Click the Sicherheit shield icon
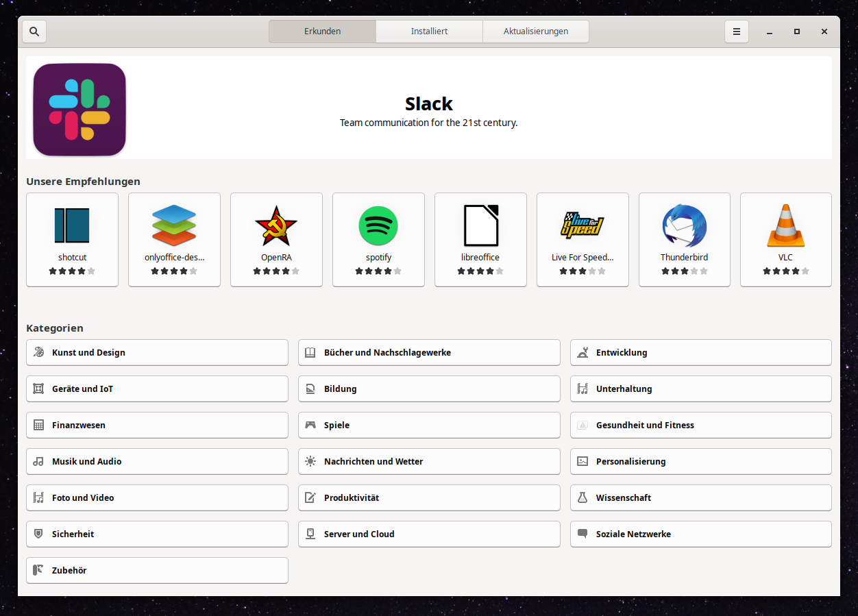Viewport: 858px width, 616px height. tap(38, 534)
